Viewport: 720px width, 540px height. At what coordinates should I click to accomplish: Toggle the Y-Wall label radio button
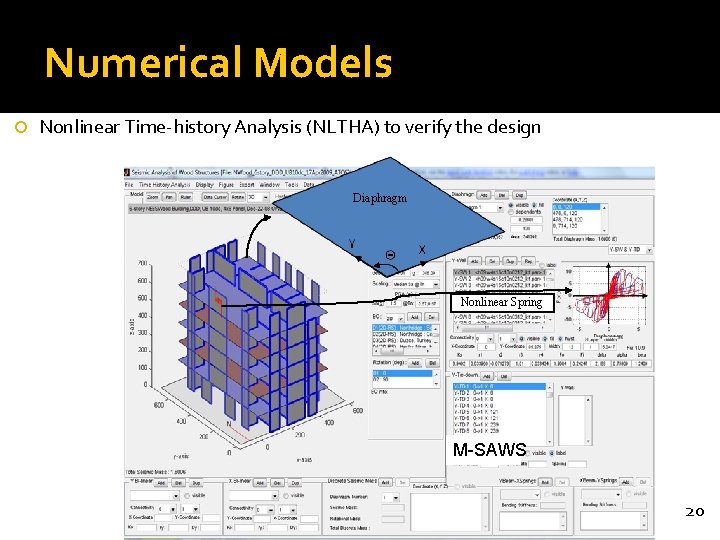(542, 265)
